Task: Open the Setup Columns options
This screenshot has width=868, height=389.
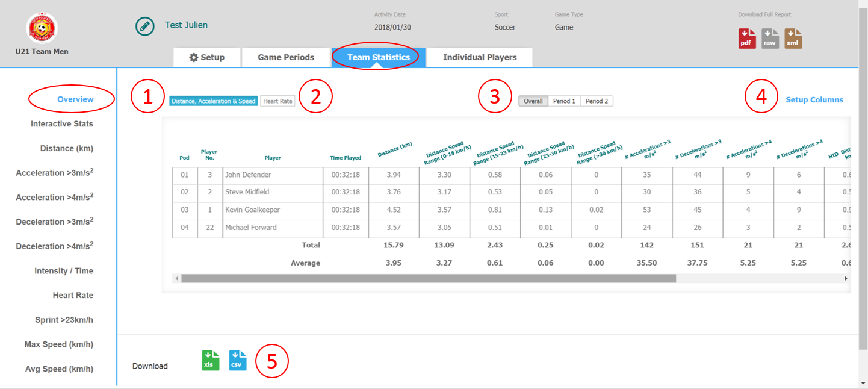Action: click(814, 99)
